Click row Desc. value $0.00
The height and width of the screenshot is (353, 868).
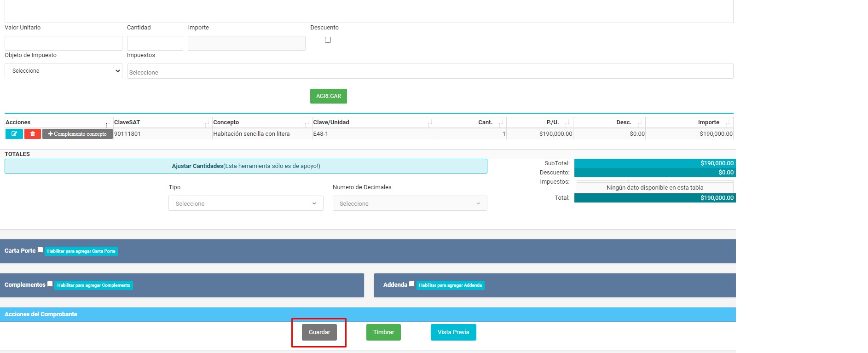[637, 134]
